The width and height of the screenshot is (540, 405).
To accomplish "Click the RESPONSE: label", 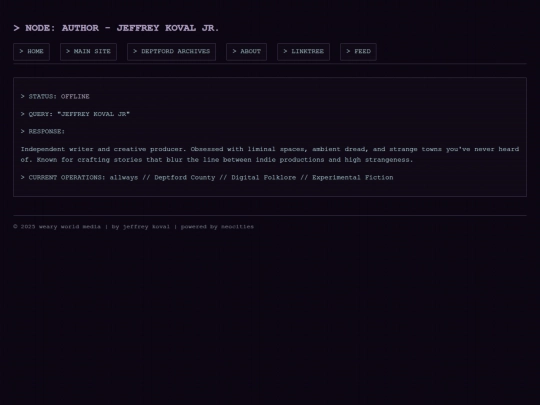I will 43,132.
